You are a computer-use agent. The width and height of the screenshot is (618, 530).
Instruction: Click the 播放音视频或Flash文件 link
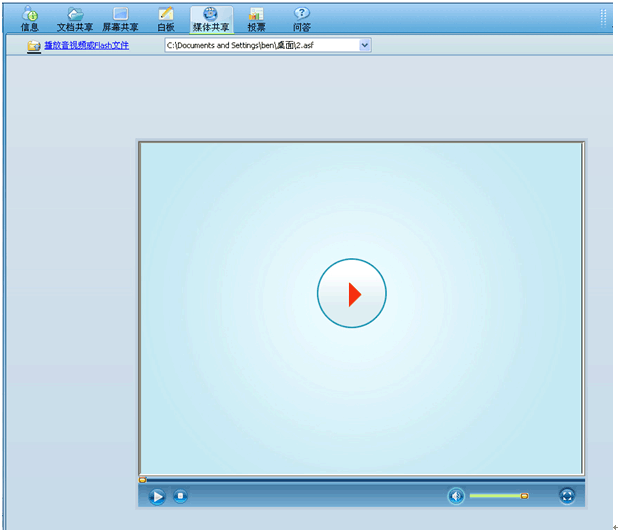pyautogui.click(x=86, y=45)
